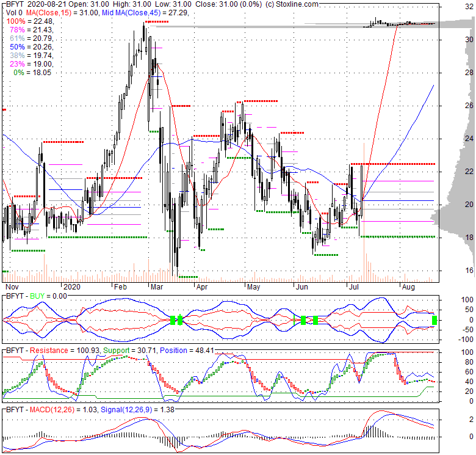Screen dimensions: 476x455
Task: Click the Resistance = 100.93 label
Action: pos(65,351)
